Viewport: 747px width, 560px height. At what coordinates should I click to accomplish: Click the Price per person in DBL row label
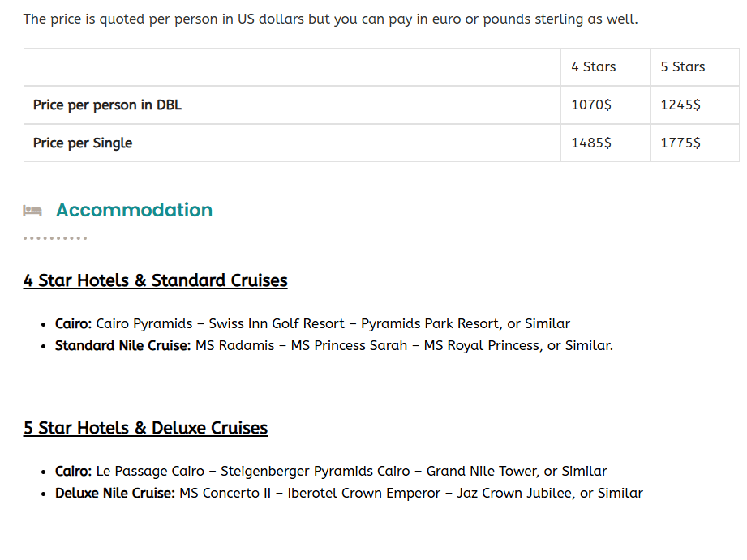107,105
